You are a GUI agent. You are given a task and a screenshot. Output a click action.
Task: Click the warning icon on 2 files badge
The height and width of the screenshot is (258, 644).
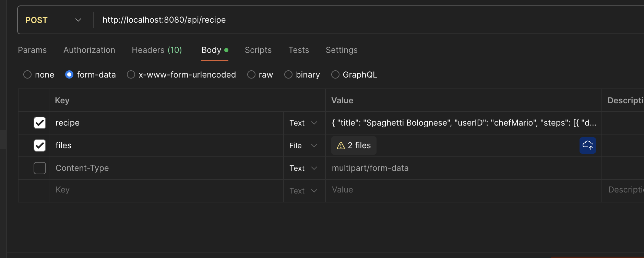point(341,146)
